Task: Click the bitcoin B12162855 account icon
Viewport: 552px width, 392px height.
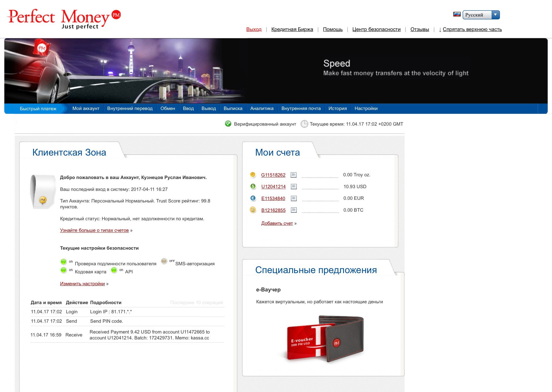Action: pos(253,210)
